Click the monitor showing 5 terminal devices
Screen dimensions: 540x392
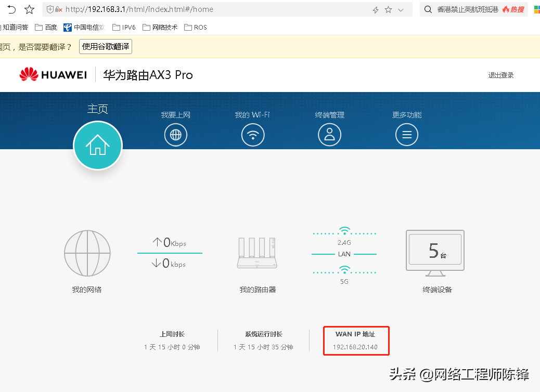pos(435,253)
